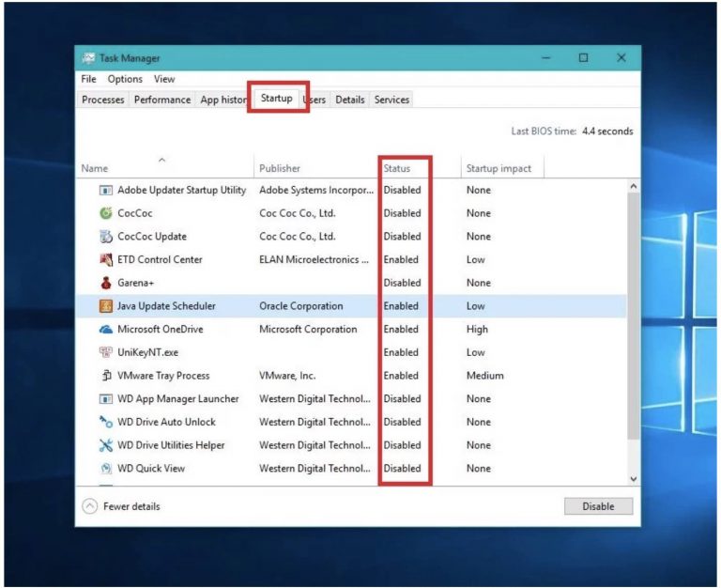Sort by the Name column header

point(164,168)
